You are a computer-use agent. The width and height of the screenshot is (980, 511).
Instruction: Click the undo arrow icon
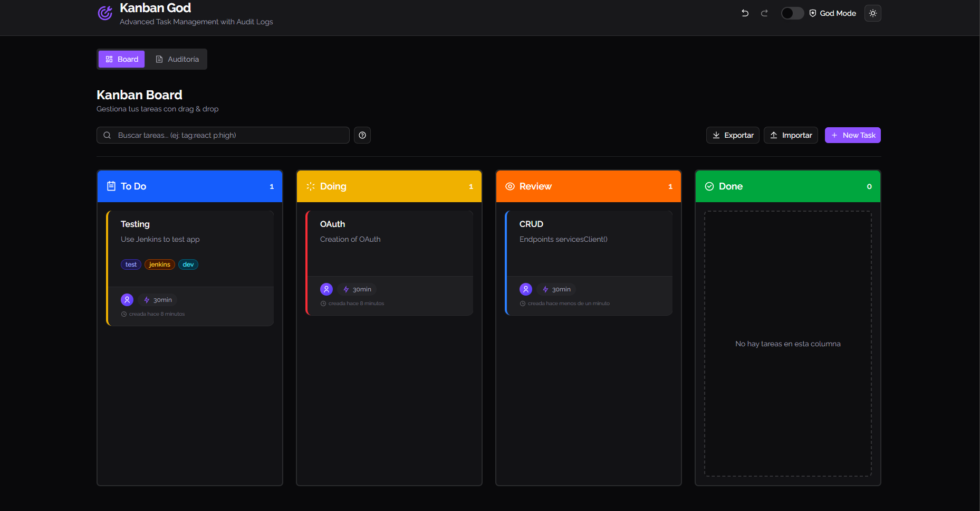[745, 13]
